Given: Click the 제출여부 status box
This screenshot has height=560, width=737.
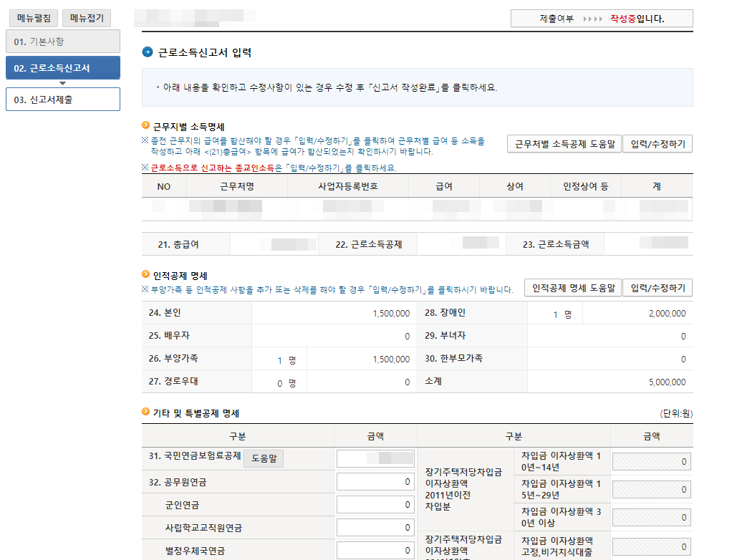Looking at the screenshot, I should [x=602, y=19].
